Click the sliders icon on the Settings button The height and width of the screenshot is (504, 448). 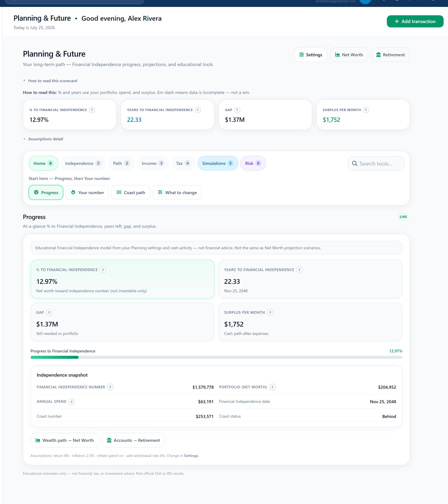point(301,55)
